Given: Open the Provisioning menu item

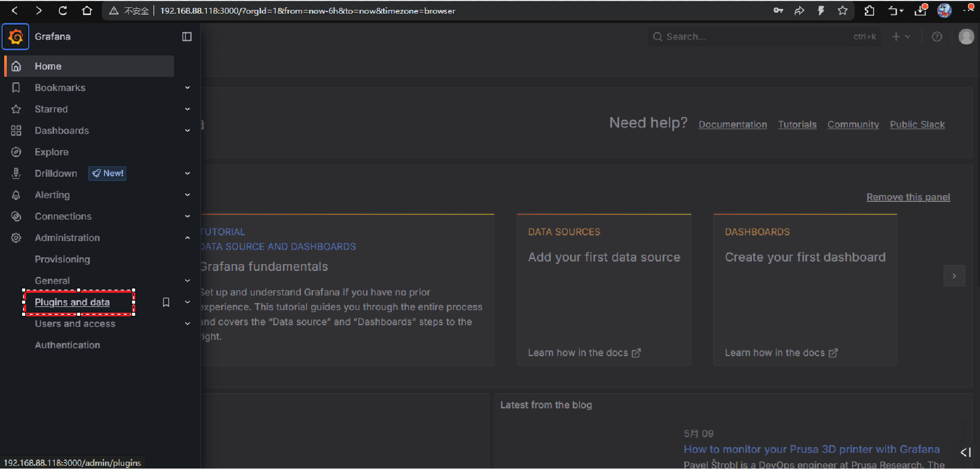Looking at the screenshot, I should [62, 259].
